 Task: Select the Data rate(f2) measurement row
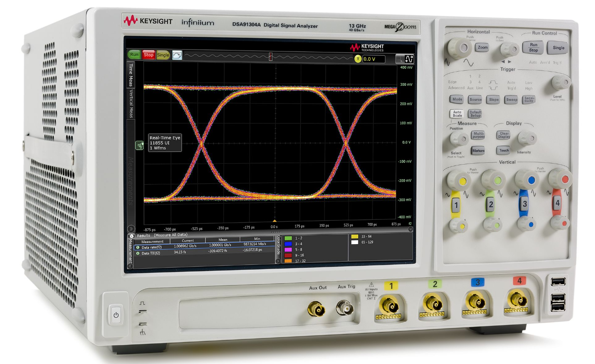click(x=204, y=246)
